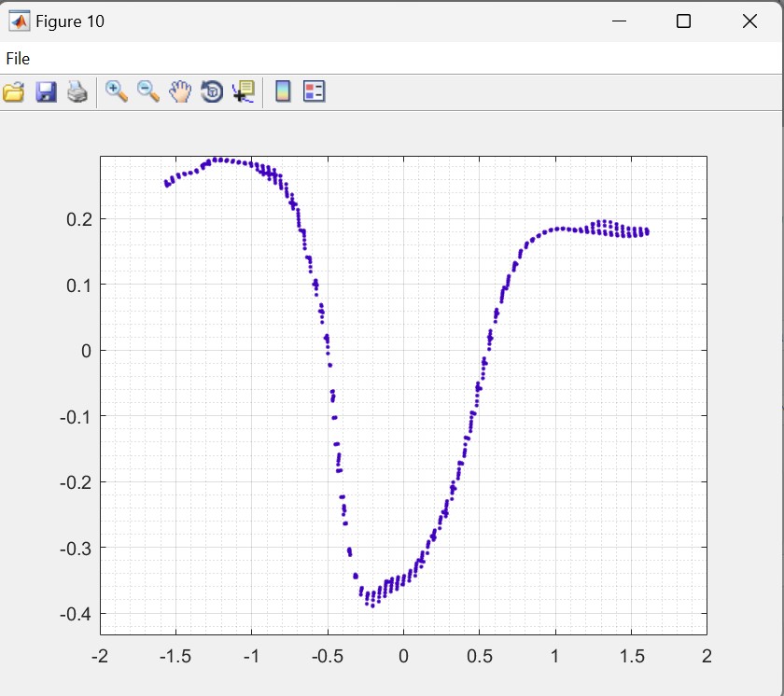Enable the Pan hand tool
Viewport: 784px width, 696px height.
(180, 91)
